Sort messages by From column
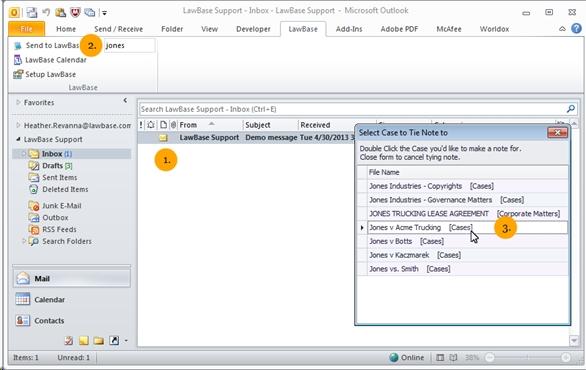The image size is (586, 370). pyautogui.click(x=210, y=125)
